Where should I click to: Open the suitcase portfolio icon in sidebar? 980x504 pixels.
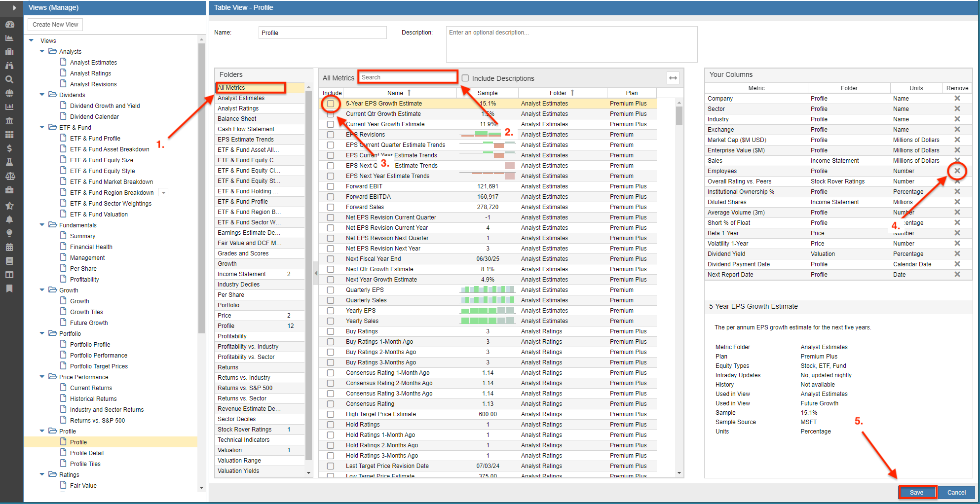[x=9, y=52]
